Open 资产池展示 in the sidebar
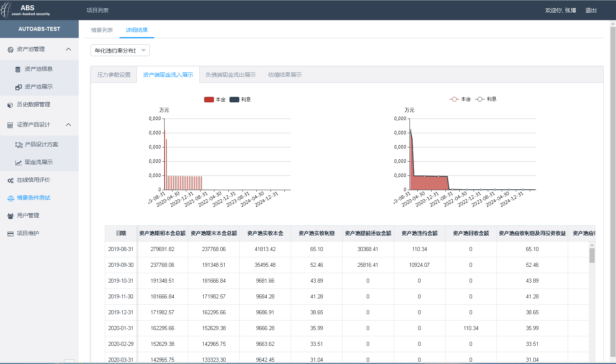This screenshot has height=364, width=616. pyautogui.click(x=39, y=87)
